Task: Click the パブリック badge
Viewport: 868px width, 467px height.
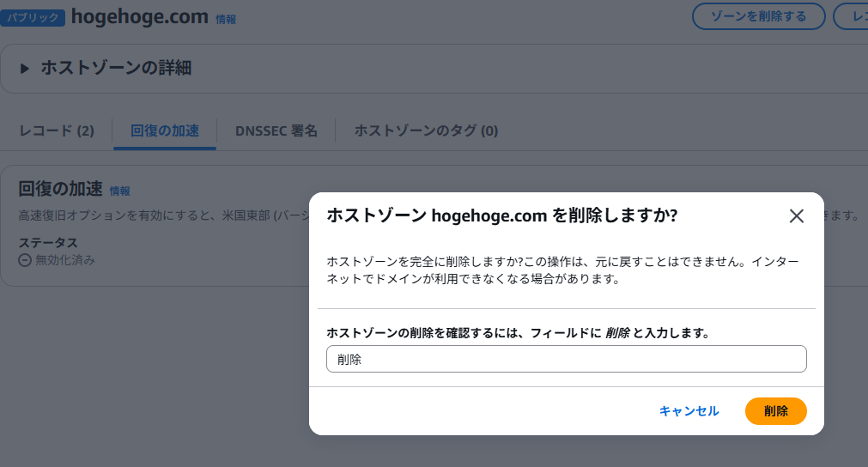Action: [33, 18]
